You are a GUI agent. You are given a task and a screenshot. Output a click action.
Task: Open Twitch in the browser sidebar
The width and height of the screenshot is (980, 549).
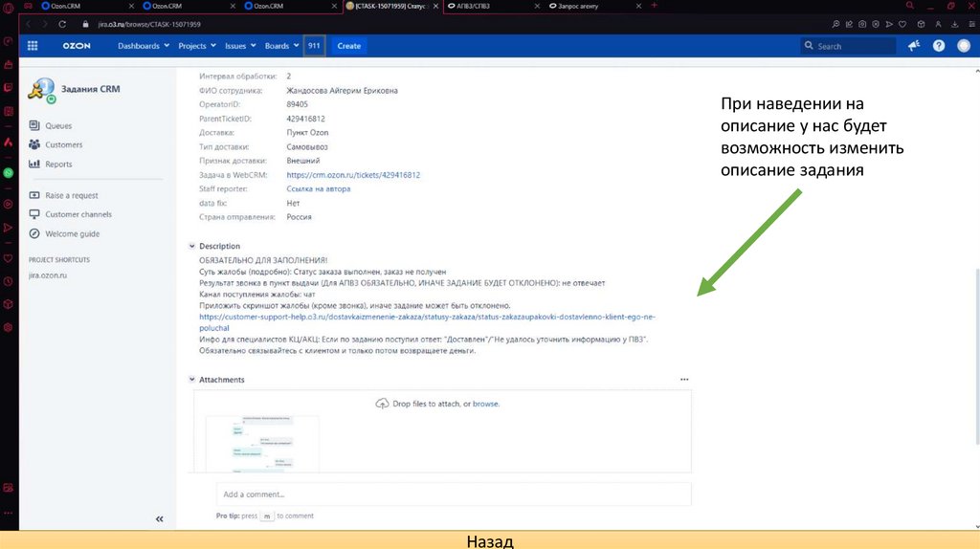point(8,87)
